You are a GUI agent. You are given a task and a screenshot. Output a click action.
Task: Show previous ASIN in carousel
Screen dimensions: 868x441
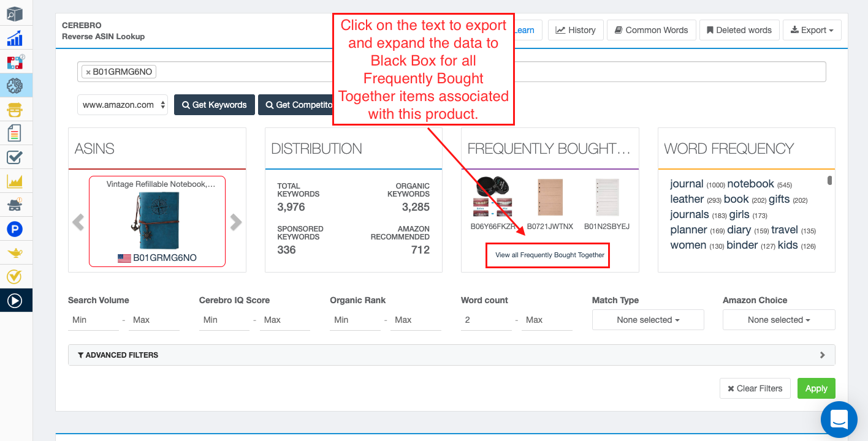[78, 222]
